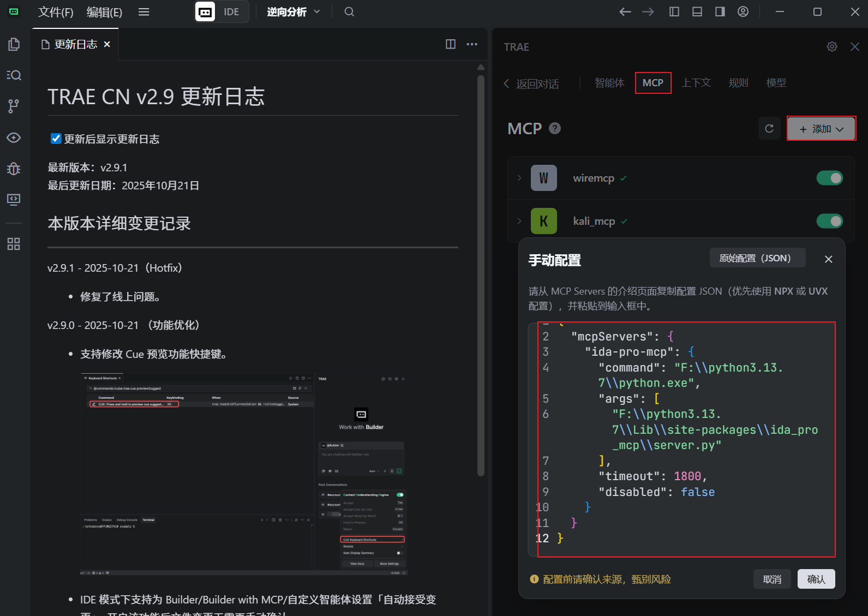Image resolution: width=868 pixels, height=616 pixels.
Task: Click the v2.9.1 - 2025-10-21 (Hotfix) heading
Action: 115,268
